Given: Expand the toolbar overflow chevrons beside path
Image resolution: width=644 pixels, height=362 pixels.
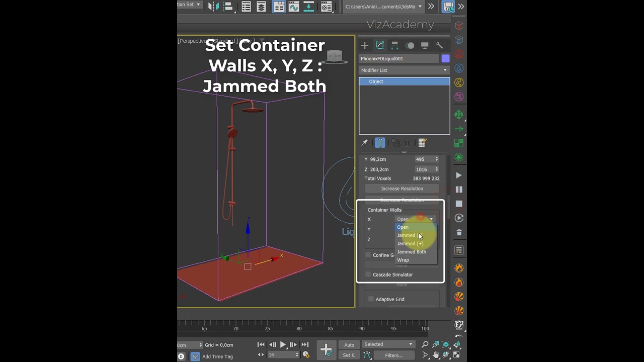Looking at the screenshot, I should [431, 7].
